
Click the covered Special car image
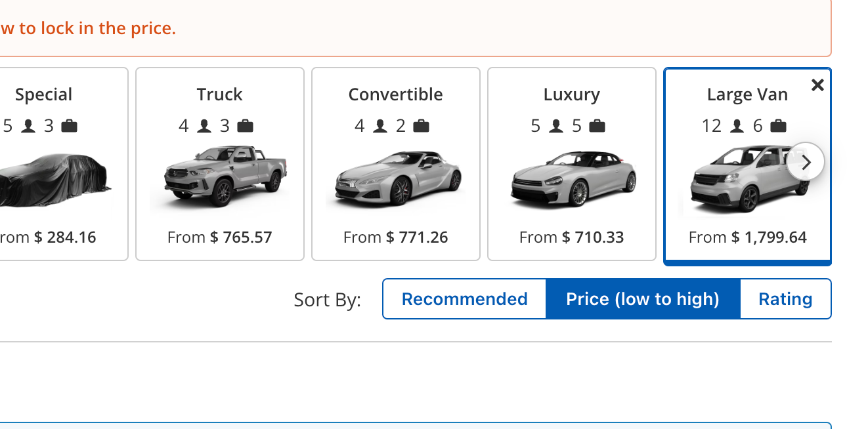click(x=53, y=180)
